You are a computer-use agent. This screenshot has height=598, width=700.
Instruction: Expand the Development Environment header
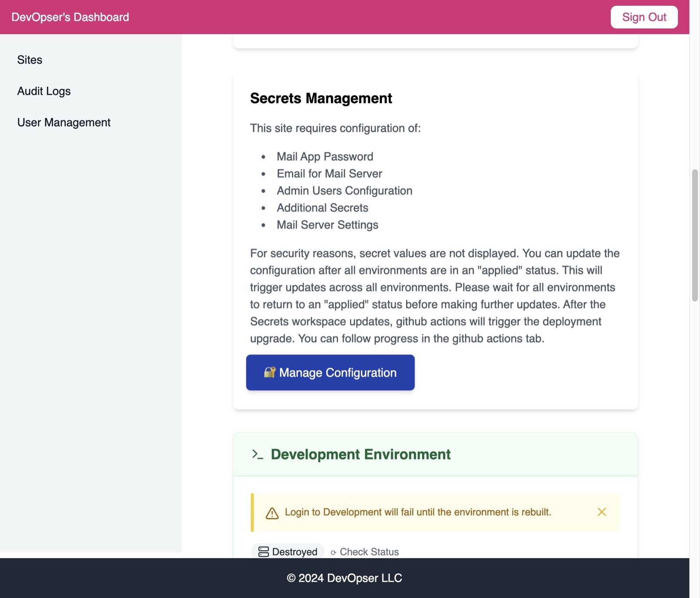tap(435, 454)
